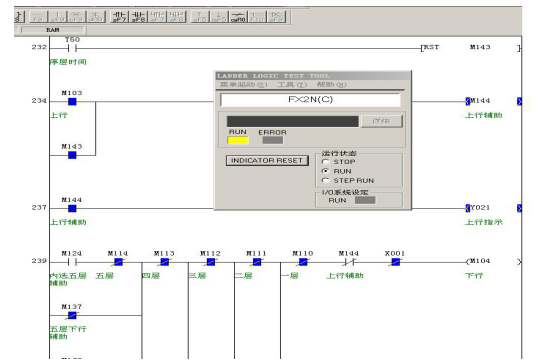Click the 停层时间 comment label

tap(68, 62)
